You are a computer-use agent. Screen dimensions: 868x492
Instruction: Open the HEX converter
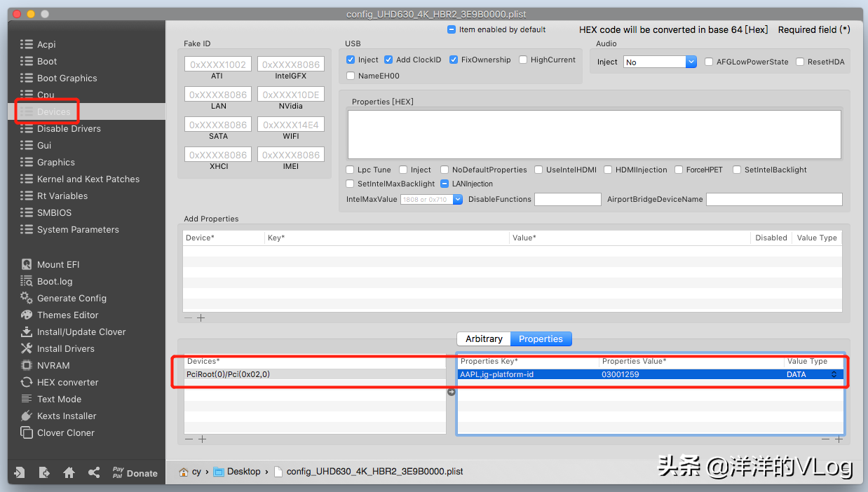[67, 382]
